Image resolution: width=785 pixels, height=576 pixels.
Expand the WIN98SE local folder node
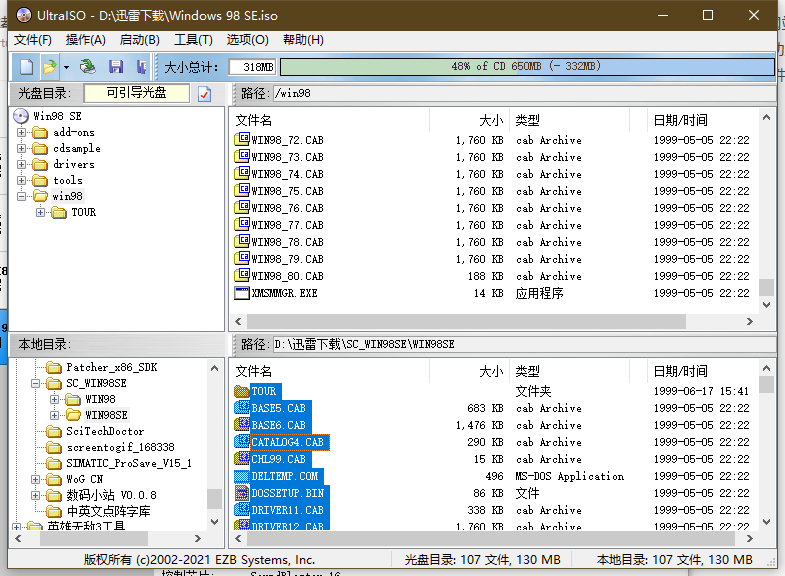click(55, 415)
